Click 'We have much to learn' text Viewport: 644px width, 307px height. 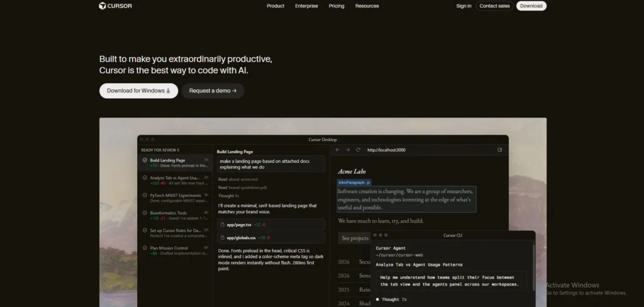pyautogui.click(x=380, y=221)
